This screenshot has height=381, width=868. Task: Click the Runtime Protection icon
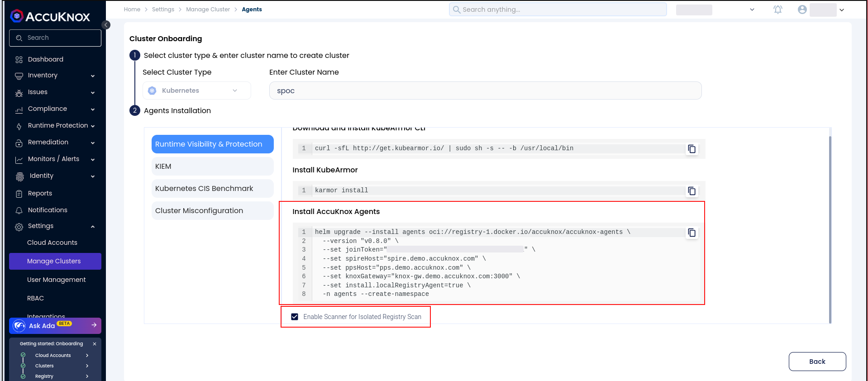point(19,126)
